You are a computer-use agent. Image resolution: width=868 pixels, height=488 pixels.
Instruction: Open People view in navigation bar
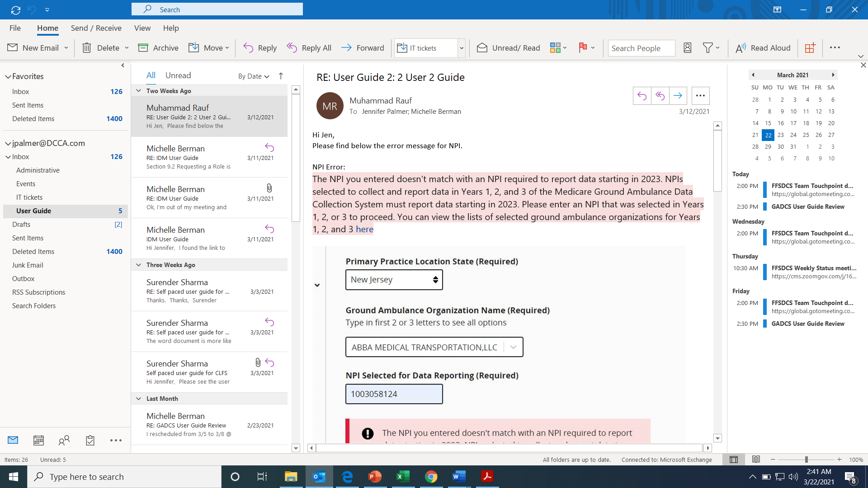click(64, 440)
